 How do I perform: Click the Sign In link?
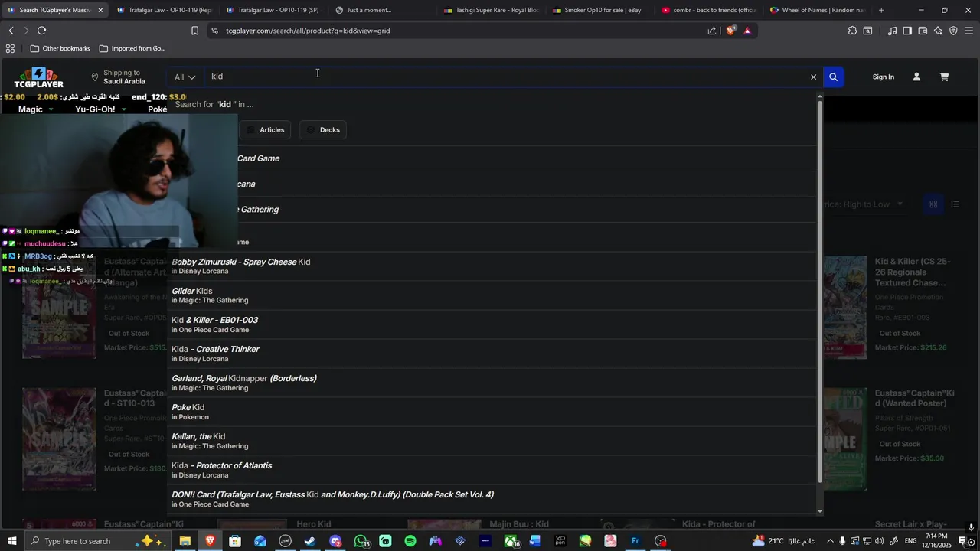(x=884, y=77)
